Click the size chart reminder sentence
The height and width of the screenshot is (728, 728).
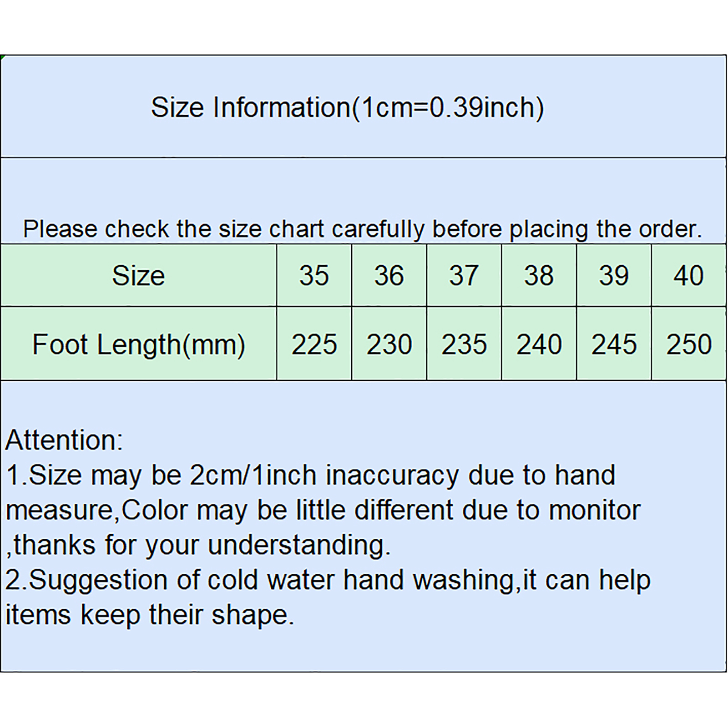click(362, 228)
